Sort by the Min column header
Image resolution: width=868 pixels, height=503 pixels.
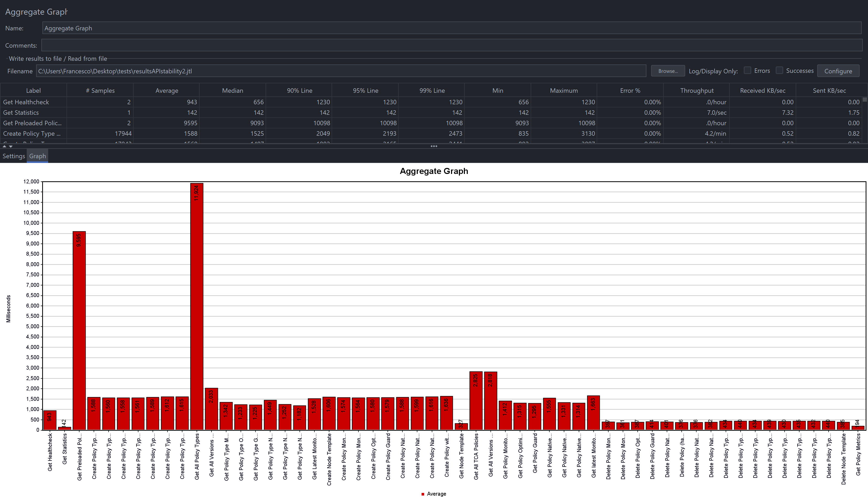[x=498, y=90]
